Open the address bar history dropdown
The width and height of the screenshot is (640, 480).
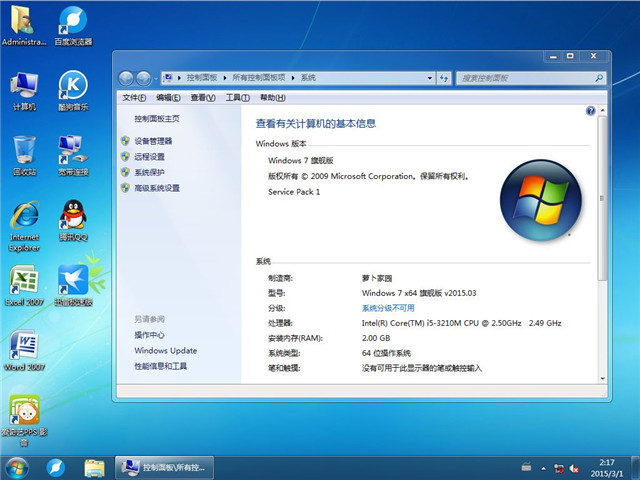coord(429,78)
